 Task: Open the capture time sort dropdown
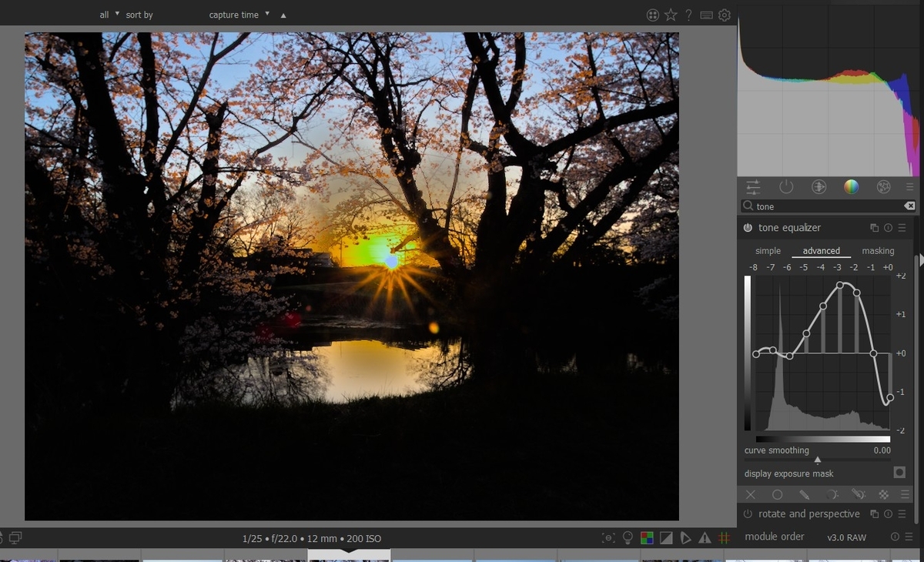pyautogui.click(x=239, y=15)
